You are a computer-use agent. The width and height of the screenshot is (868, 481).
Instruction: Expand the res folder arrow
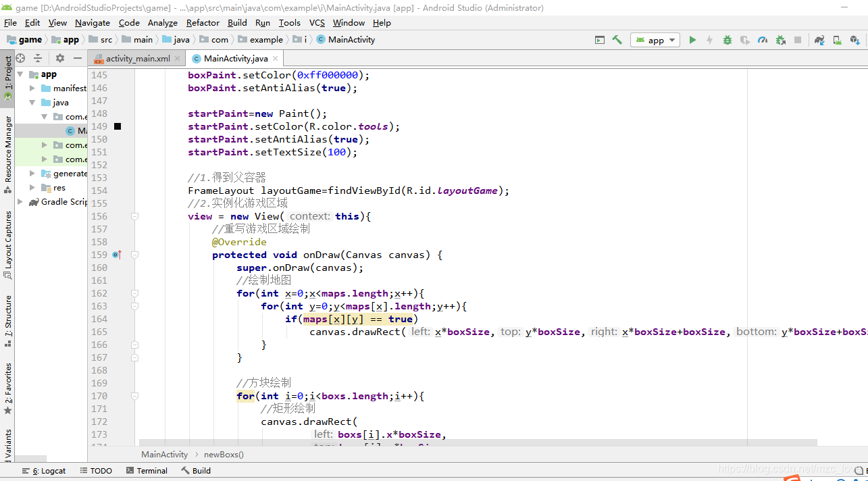pos(32,188)
